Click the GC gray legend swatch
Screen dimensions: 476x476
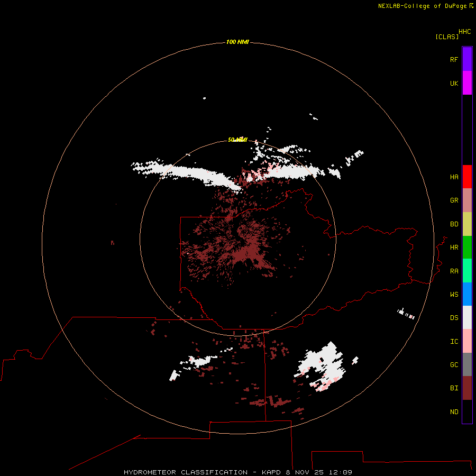467,364
